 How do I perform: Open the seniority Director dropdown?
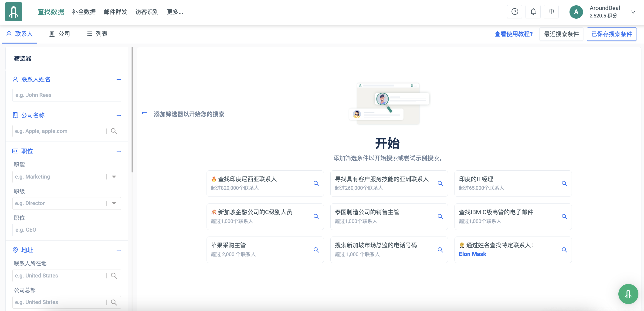point(114,203)
